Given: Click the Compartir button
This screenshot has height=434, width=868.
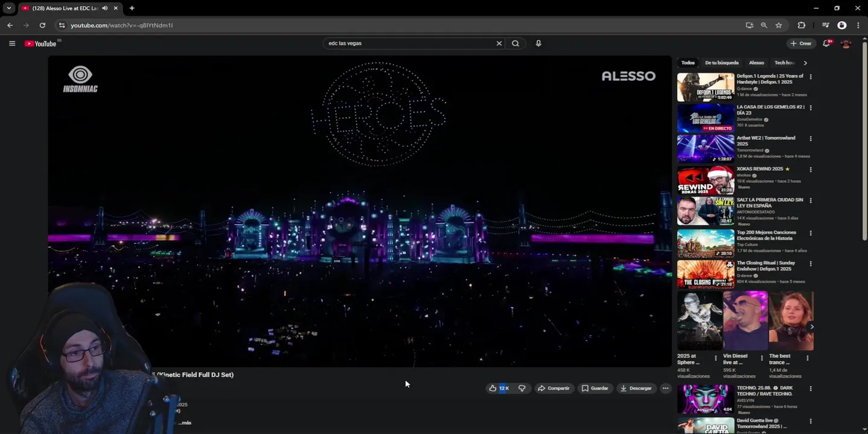Looking at the screenshot, I should [x=553, y=388].
